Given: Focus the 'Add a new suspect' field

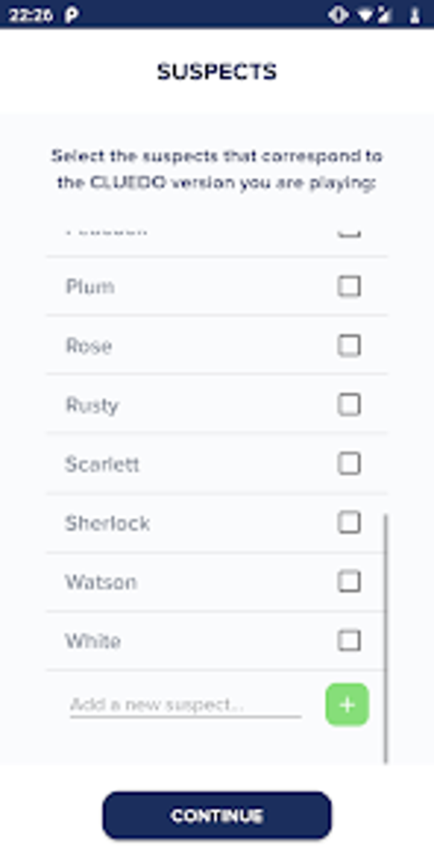Looking at the screenshot, I should click(186, 705).
